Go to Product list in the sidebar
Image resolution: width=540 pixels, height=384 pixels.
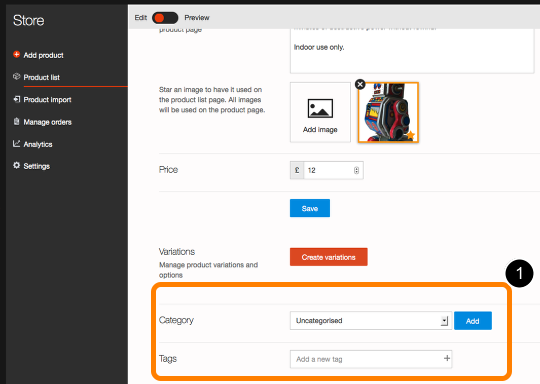[x=41, y=77]
